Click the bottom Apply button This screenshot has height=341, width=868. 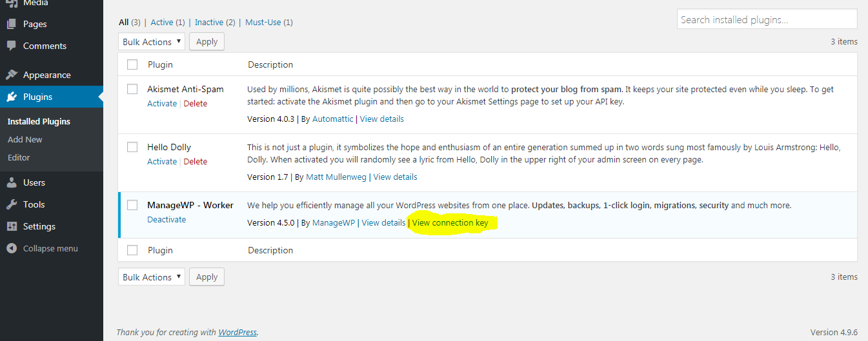(x=207, y=277)
